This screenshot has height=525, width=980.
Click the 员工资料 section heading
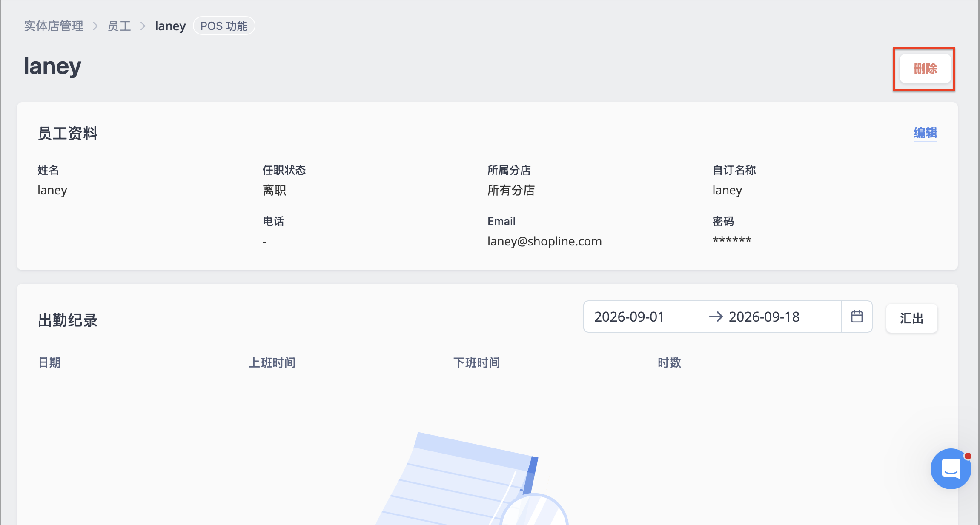point(68,134)
